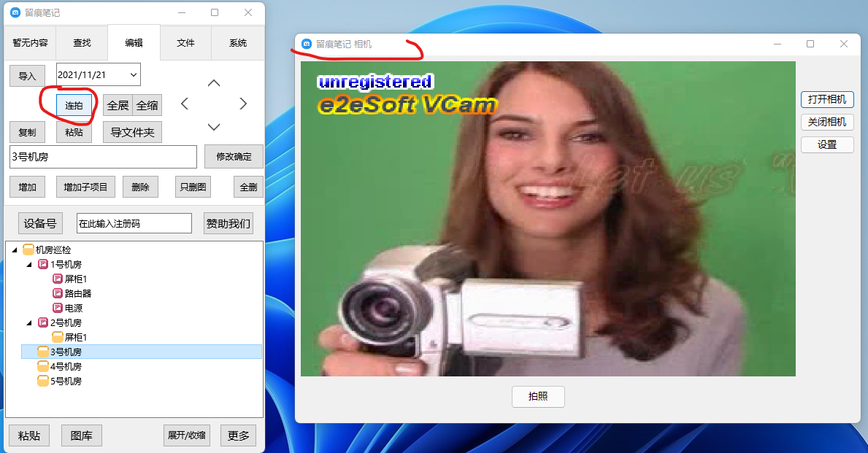Collapse the 1号机房 tree node
The height and width of the screenshot is (453, 868).
[29, 264]
